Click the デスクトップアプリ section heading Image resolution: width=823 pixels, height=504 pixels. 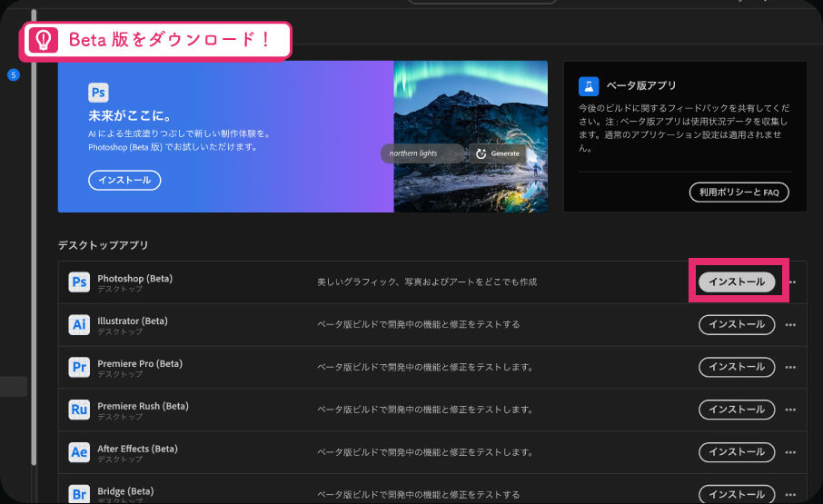coord(103,245)
